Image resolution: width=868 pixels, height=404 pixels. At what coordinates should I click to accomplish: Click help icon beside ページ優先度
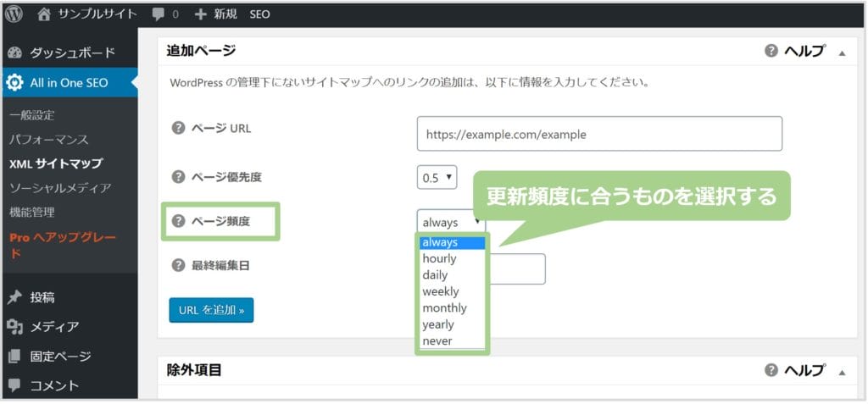pos(178,177)
